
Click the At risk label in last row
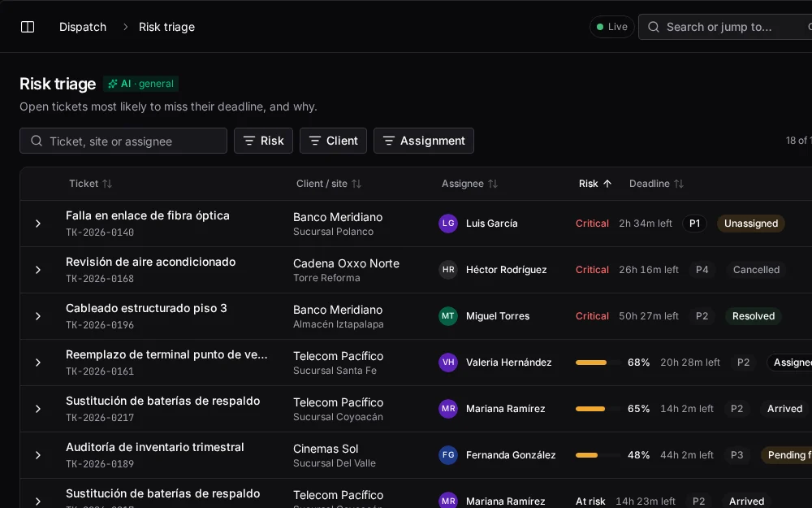[x=590, y=501]
